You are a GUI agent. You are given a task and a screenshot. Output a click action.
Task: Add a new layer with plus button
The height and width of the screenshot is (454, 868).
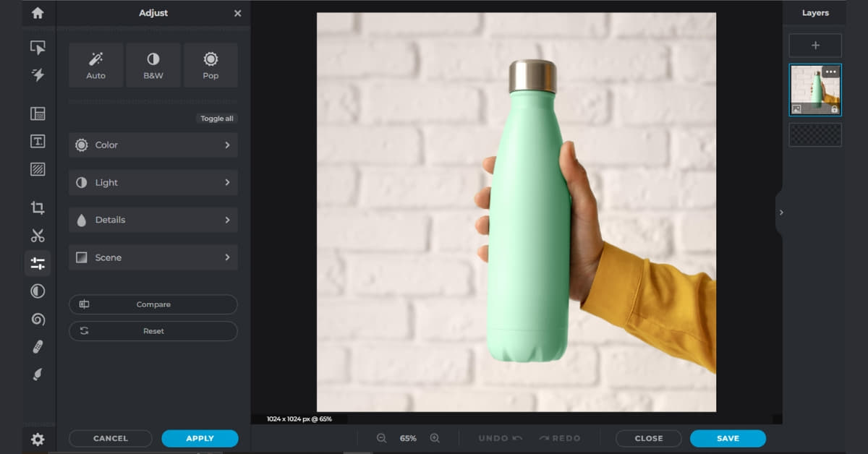(815, 46)
